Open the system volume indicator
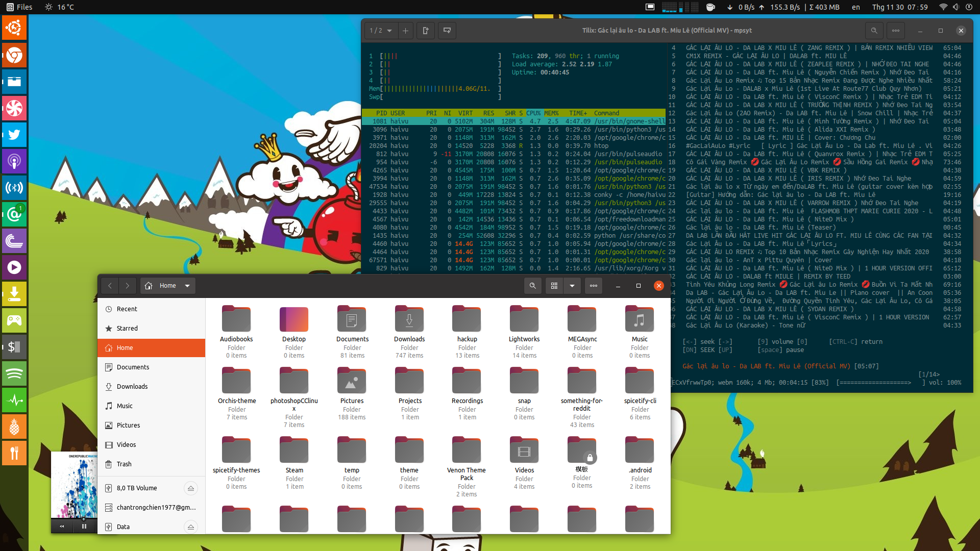Screen dimensions: 980x551 coord(955,7)
